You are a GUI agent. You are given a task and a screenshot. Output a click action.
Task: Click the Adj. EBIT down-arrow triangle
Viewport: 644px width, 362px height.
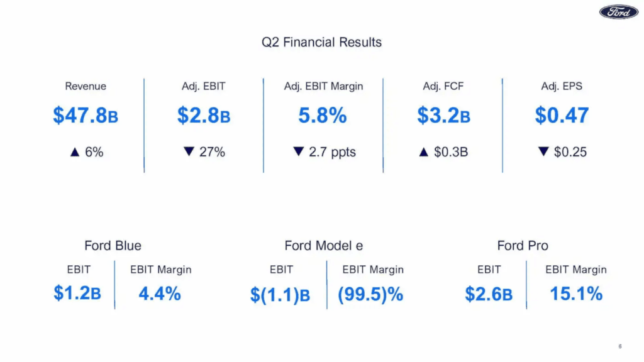(186, 152)
